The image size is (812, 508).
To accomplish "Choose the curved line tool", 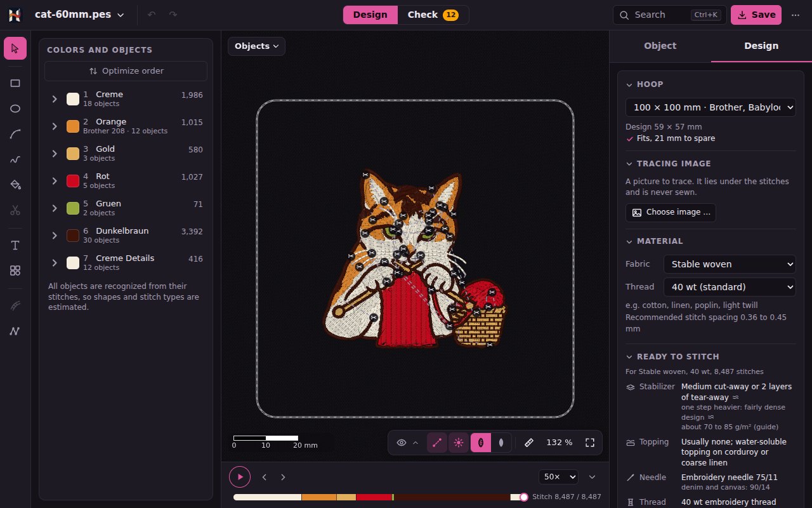I will (15, 134).
